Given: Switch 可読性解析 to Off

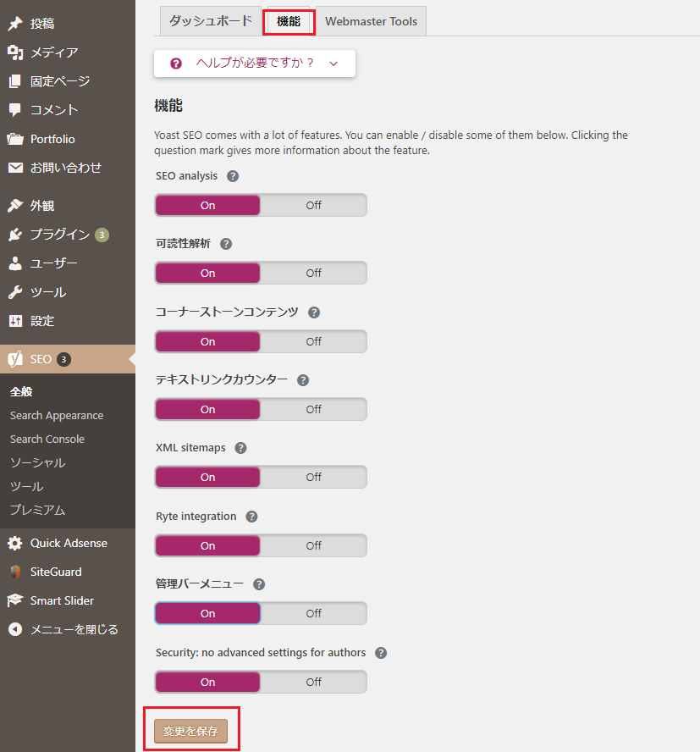Looking at the screenshot, I should (x=313, y=273).
